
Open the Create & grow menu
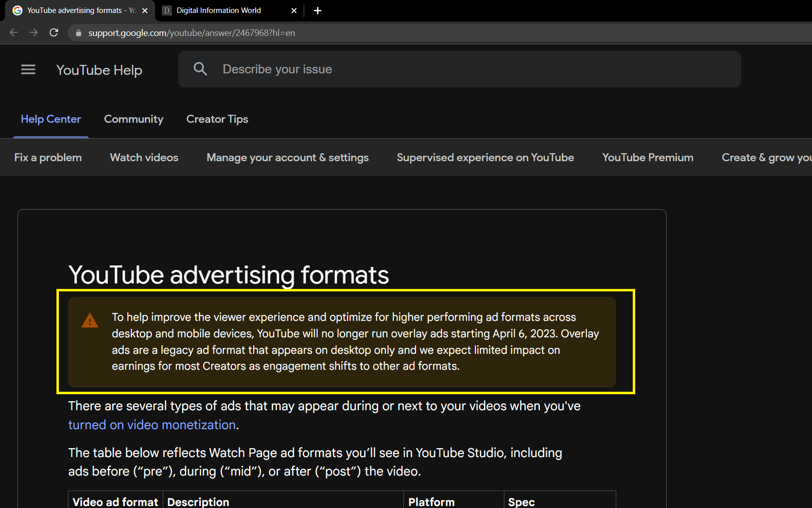[x=767, y=158]
